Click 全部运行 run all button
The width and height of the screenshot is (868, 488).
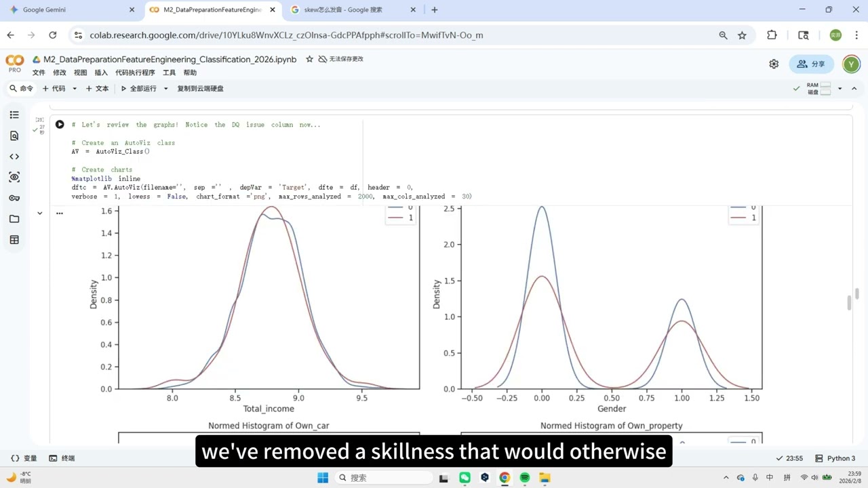tap(138, 89)
